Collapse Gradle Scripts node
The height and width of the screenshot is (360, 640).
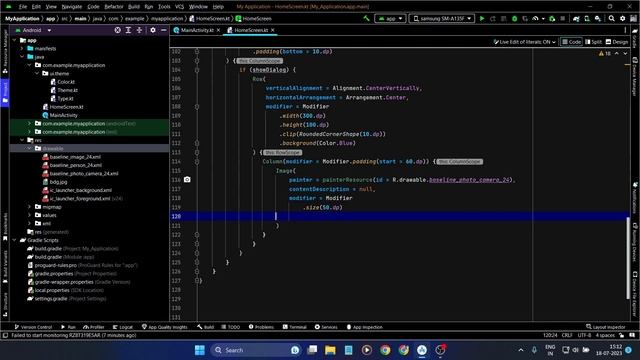click(x=15, y=240)
